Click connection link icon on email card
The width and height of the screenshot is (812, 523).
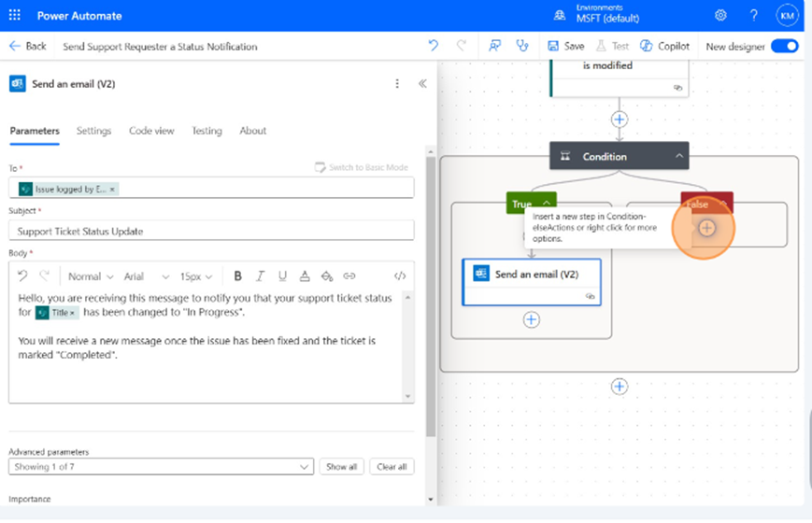(590, 296)
